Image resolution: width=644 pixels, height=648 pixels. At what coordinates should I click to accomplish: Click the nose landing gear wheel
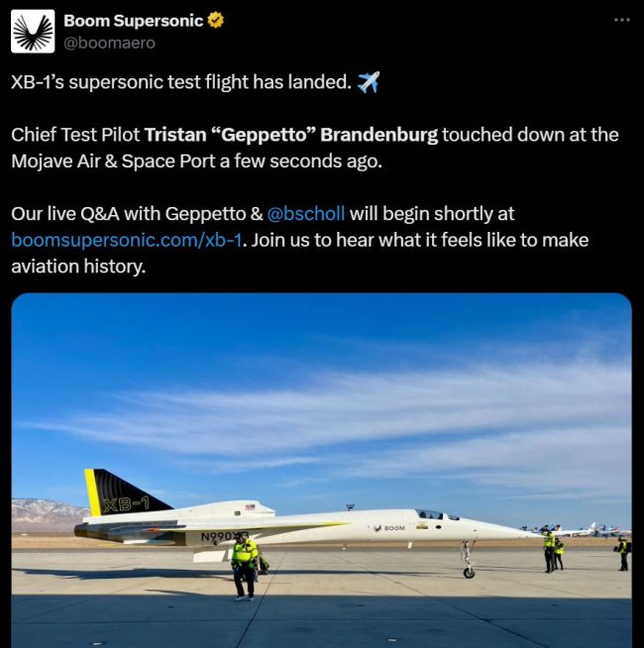point(469,572)
